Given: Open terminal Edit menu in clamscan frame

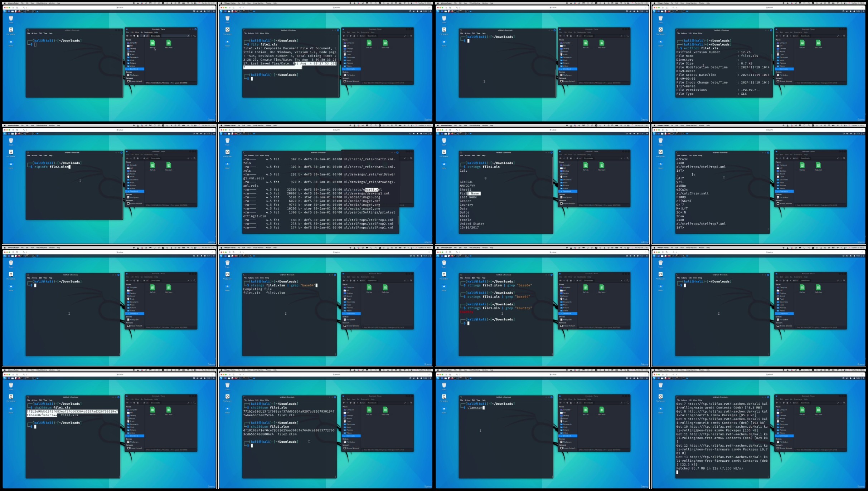Looking at the screenshot, I should [473, 400].
